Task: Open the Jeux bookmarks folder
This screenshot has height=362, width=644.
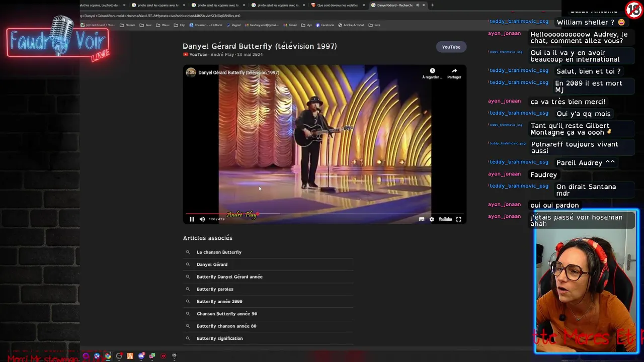Action: [146, 25]
